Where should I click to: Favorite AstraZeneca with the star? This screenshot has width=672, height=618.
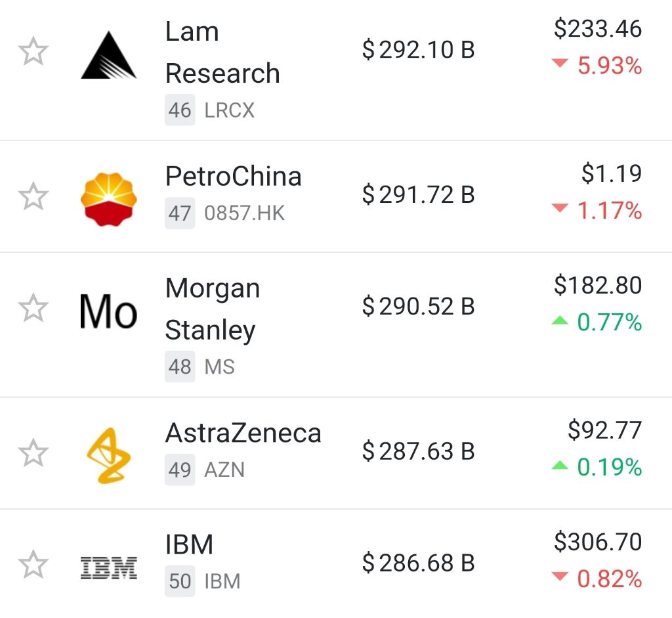coord(33,452)
